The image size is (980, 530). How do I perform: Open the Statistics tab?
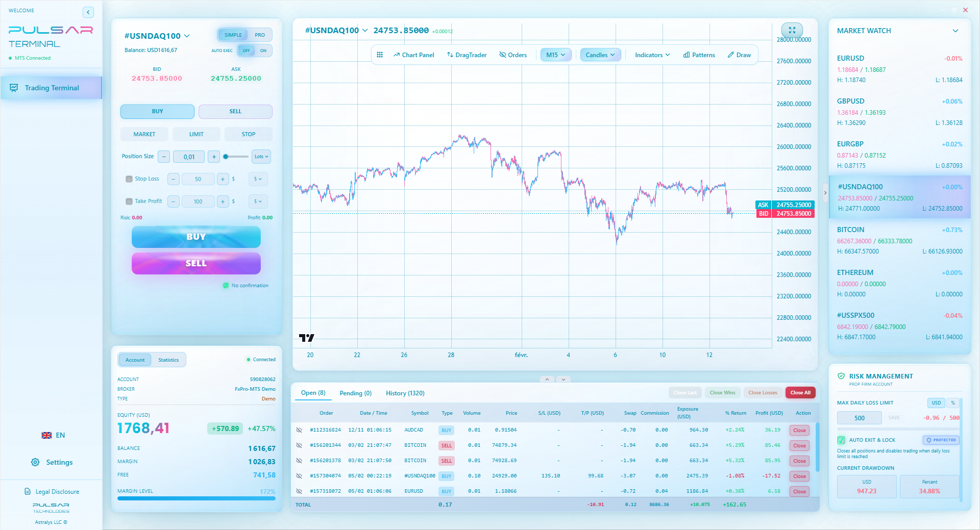[x=168, y=359]
